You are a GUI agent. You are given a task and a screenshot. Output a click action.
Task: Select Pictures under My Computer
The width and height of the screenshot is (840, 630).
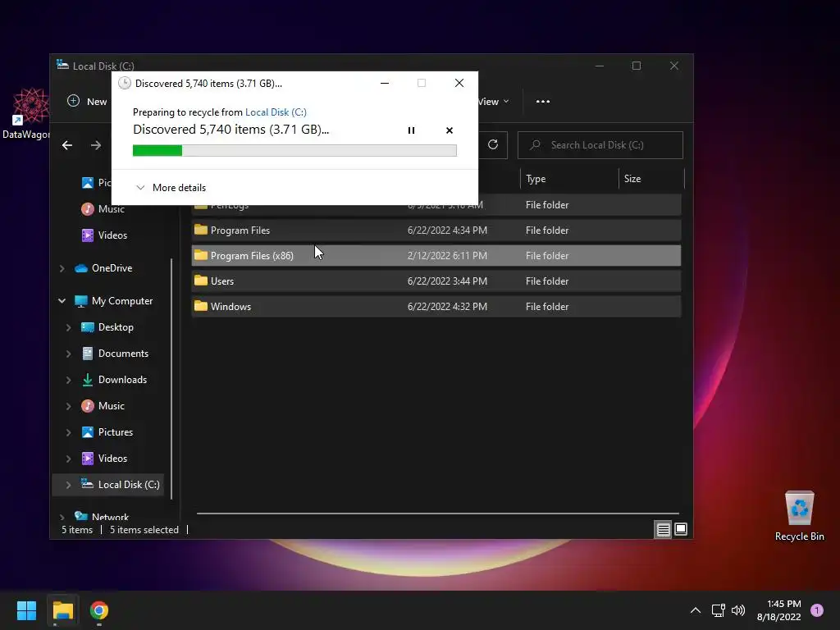(107, 432)
